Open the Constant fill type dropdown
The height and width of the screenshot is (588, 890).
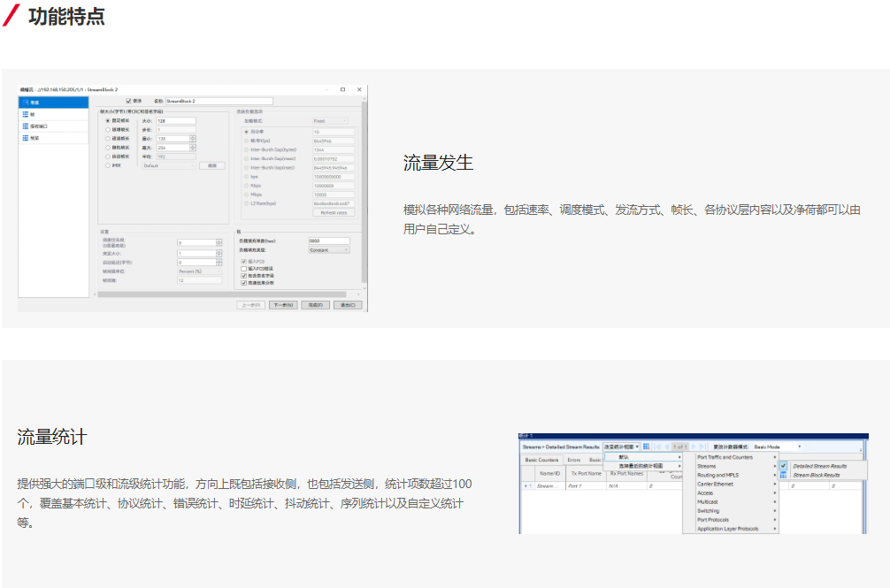pyautogui.click(x=329, y=250)
